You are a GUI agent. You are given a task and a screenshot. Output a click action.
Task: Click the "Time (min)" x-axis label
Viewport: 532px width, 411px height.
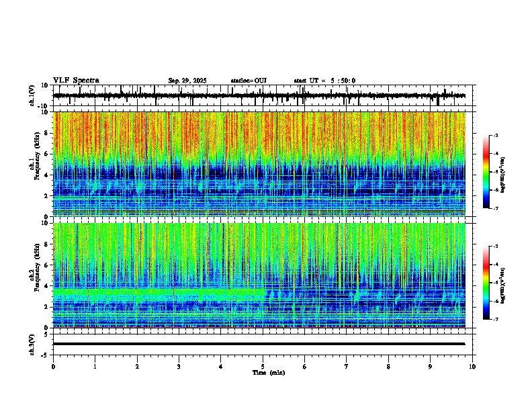click(x=269, y=373)
